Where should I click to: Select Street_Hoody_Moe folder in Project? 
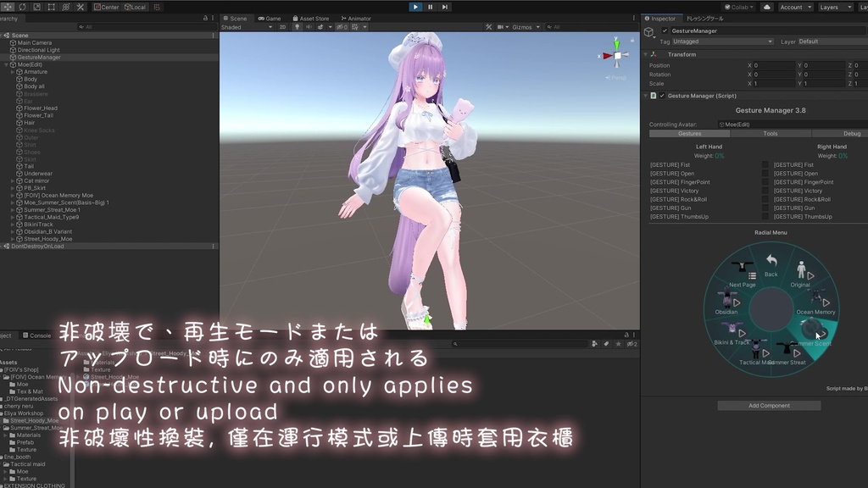pyautogui.click(x=34, y=420)
